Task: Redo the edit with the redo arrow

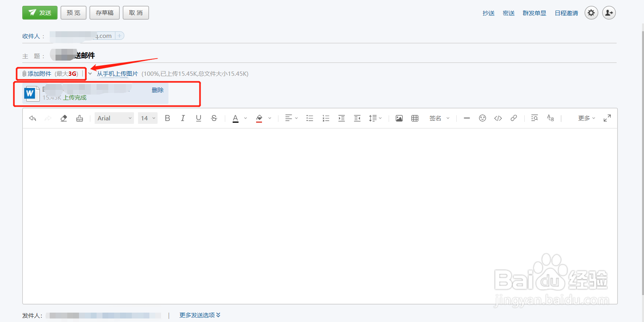Action: point(48,118)
